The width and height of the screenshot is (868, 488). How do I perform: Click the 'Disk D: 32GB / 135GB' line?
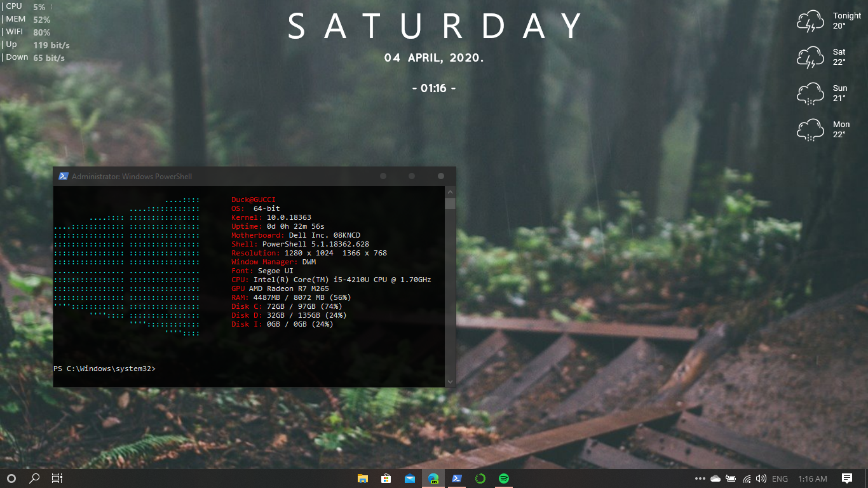pyautogui.click(x=289, y=315)
